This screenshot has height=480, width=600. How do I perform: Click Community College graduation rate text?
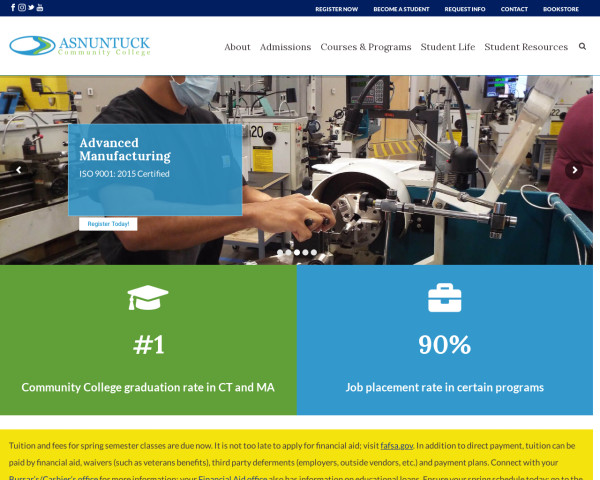click(148, 387)
